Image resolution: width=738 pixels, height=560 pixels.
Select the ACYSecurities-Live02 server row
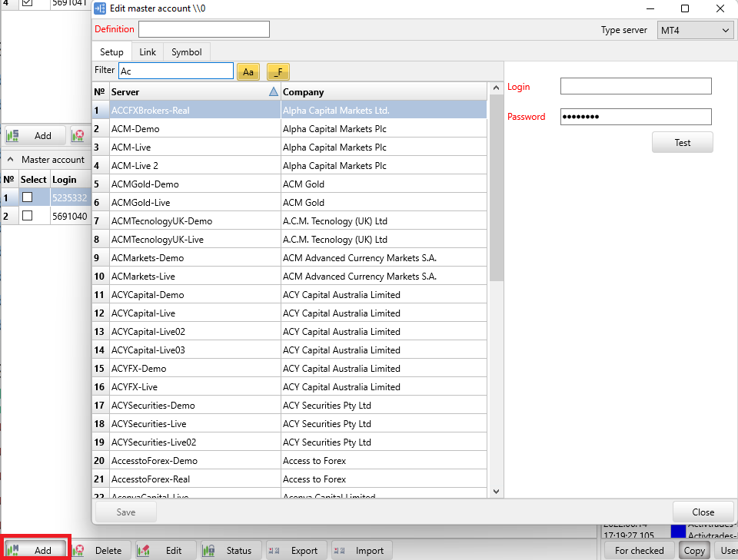click(x=290, y=442)
